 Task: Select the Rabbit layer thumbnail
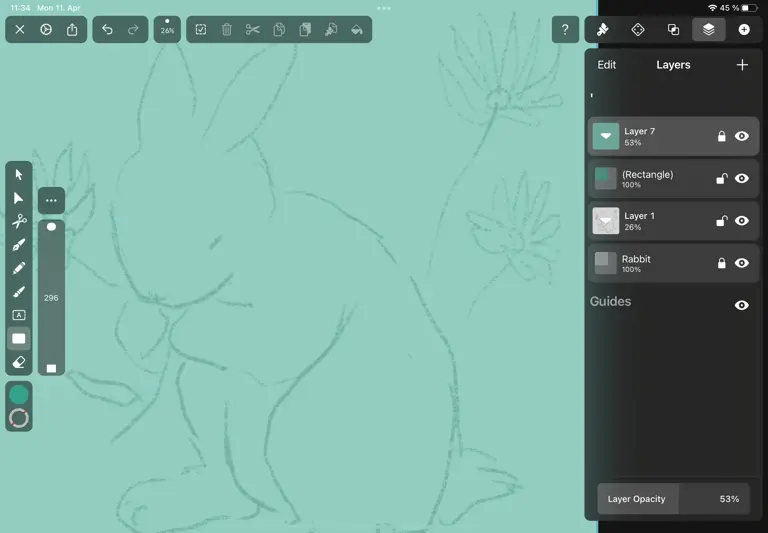click(605, 263)
